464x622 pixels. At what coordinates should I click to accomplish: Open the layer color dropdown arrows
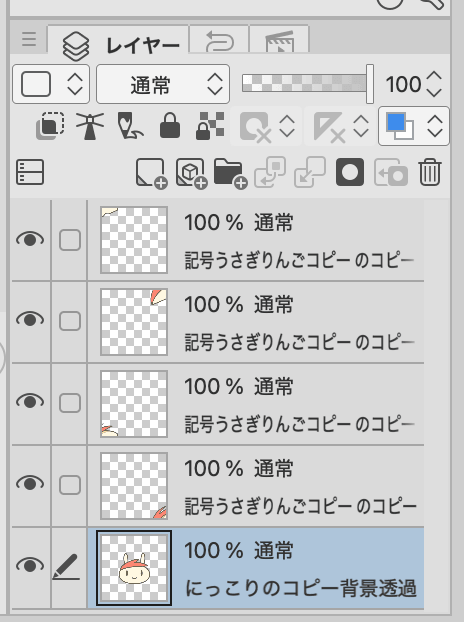click(x=435, y=126)
